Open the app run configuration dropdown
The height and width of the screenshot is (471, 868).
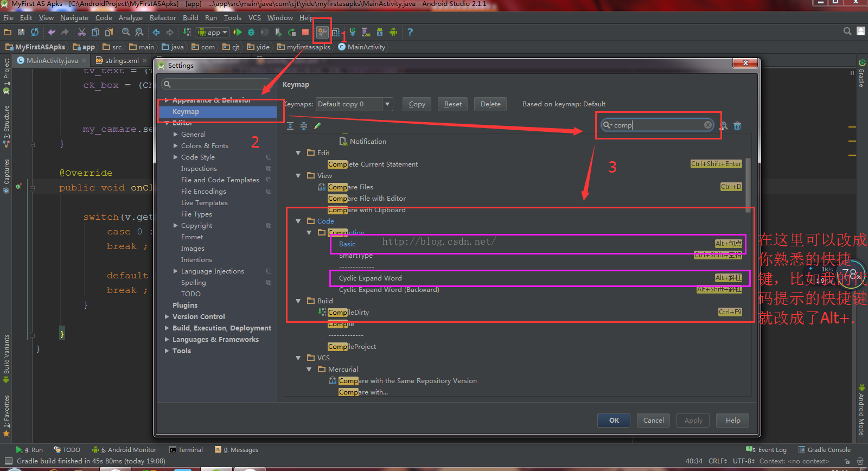pos(213,32)
